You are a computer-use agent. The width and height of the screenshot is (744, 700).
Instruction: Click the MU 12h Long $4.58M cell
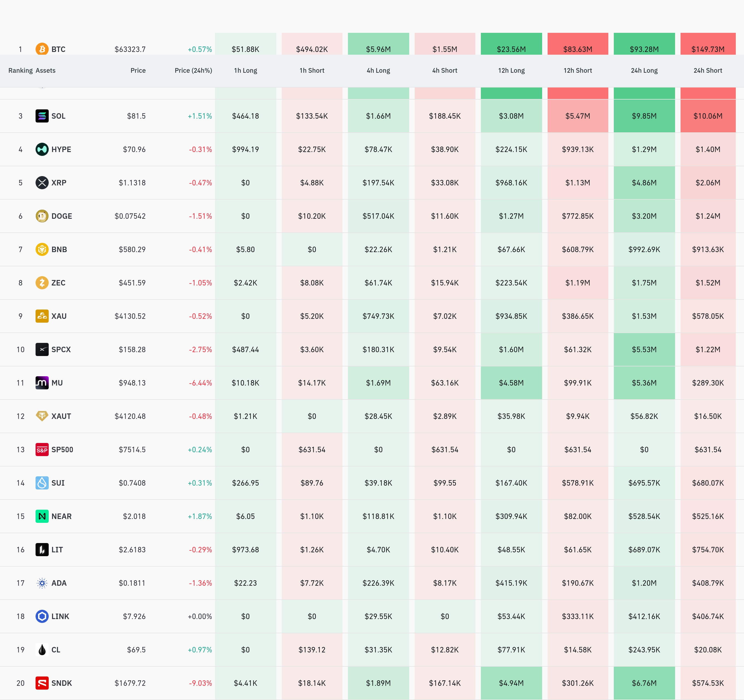pyautogui.click(x=511, y=383)
